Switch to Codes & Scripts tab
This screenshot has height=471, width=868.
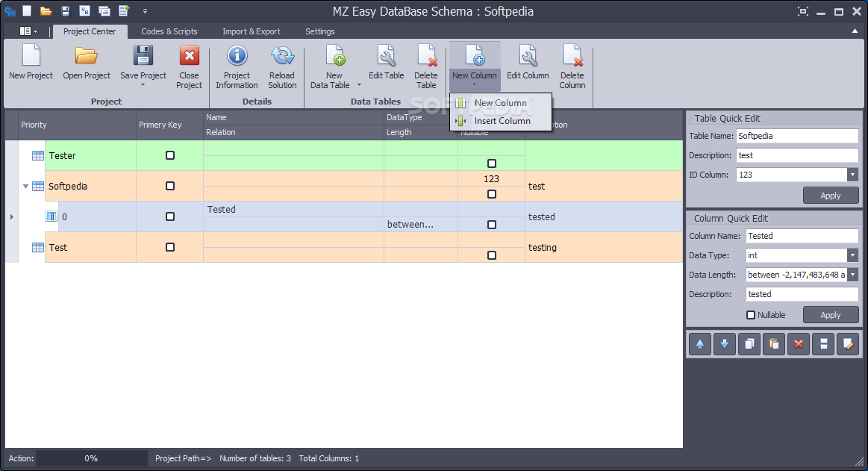pos(169,31)
